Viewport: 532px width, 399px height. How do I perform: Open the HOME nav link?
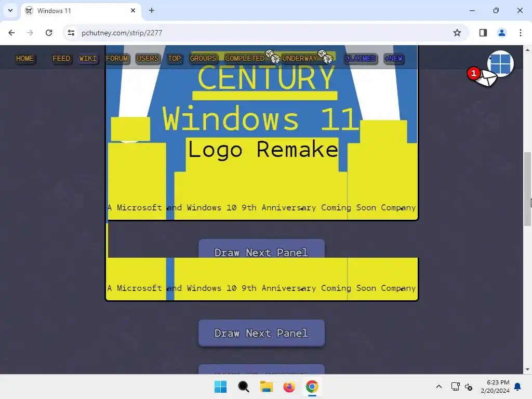click(25, 58)
